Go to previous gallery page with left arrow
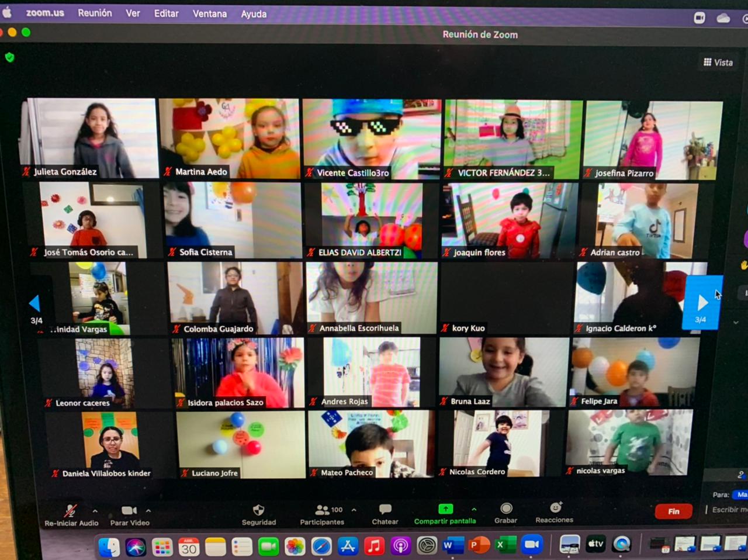 pos(34,303)
